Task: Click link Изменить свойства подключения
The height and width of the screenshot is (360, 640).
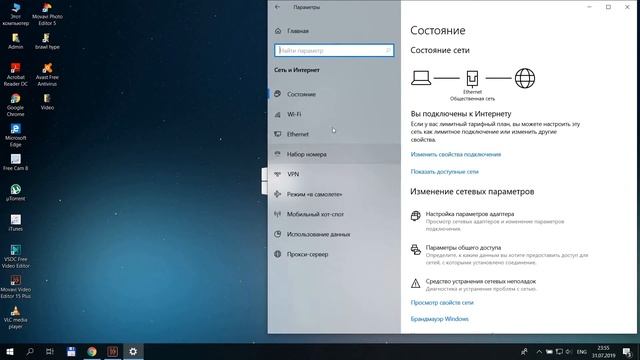Action: click(456, 154)
